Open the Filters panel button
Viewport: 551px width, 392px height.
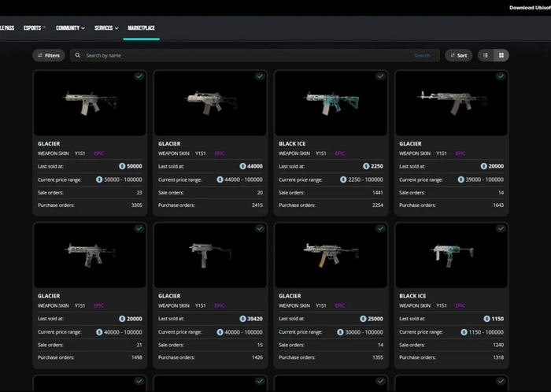coord(49,56)
